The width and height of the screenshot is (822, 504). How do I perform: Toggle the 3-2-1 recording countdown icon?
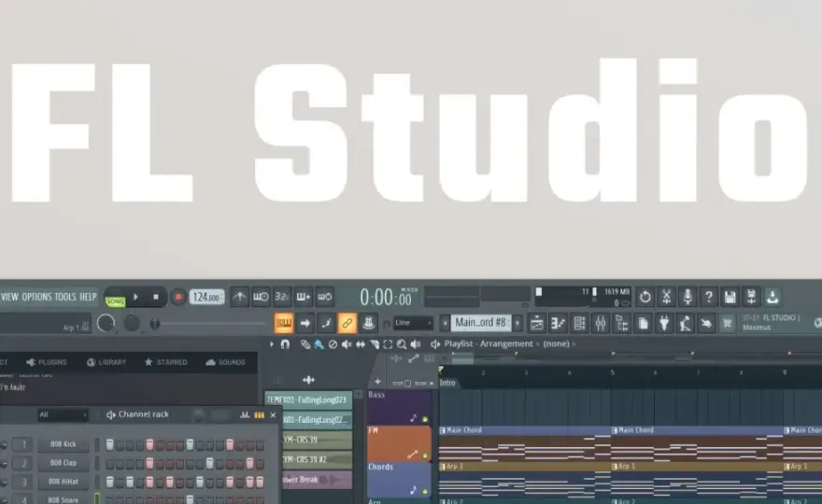click(282, 297)
